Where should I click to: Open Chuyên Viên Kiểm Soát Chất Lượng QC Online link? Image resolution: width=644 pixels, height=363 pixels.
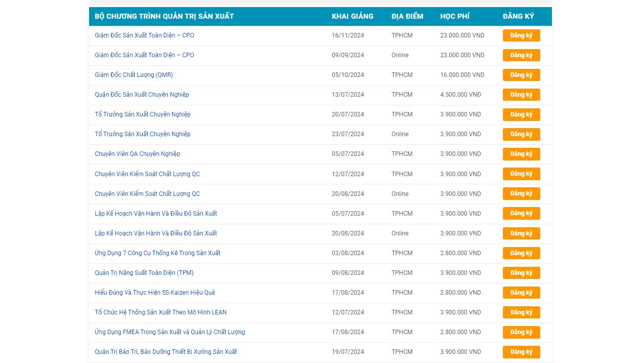click(147, 194)
